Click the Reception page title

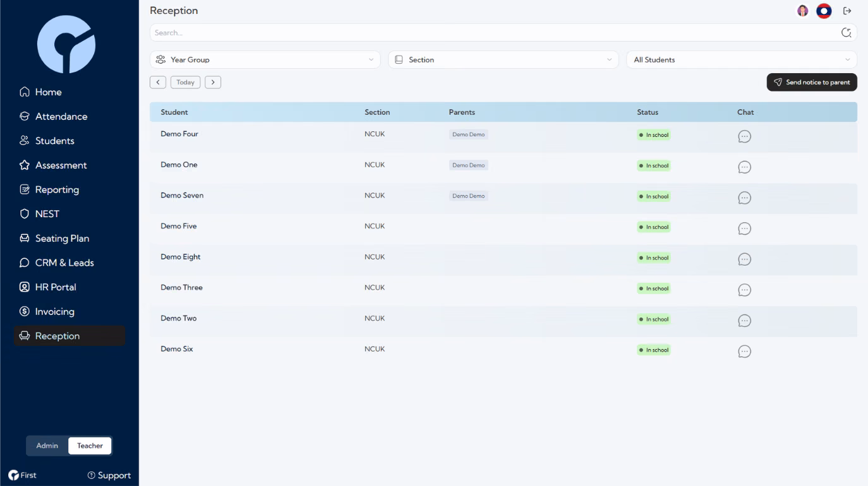[x=174, y=11]
